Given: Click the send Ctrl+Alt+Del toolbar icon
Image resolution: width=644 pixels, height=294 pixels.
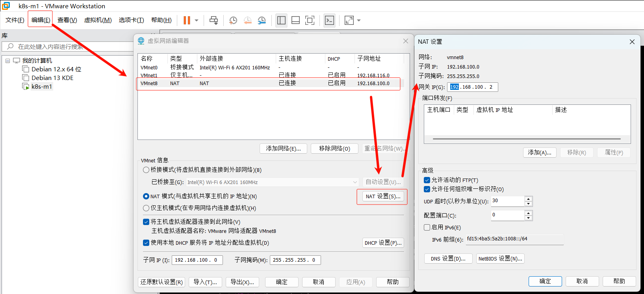Looking at the screenshot, I should (x=213, y=20).
